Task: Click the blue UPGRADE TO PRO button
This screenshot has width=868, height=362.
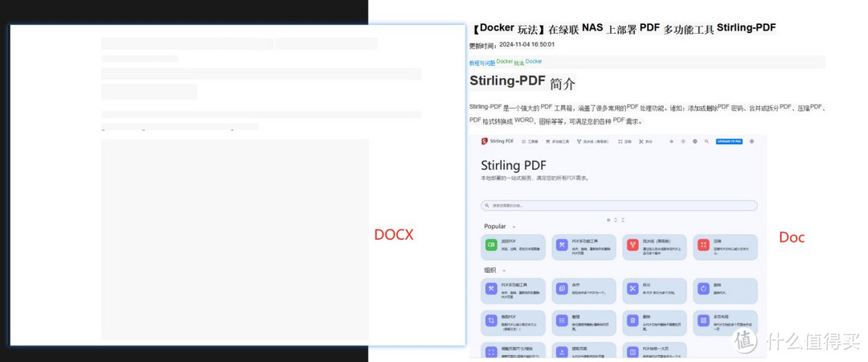Action: (729, 142)
